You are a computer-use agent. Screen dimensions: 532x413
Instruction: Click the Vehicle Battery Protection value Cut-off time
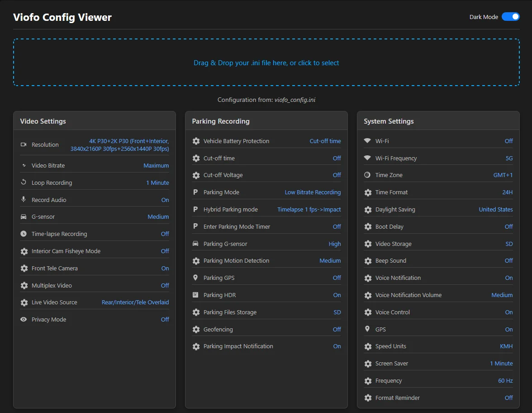pos(325,141)
